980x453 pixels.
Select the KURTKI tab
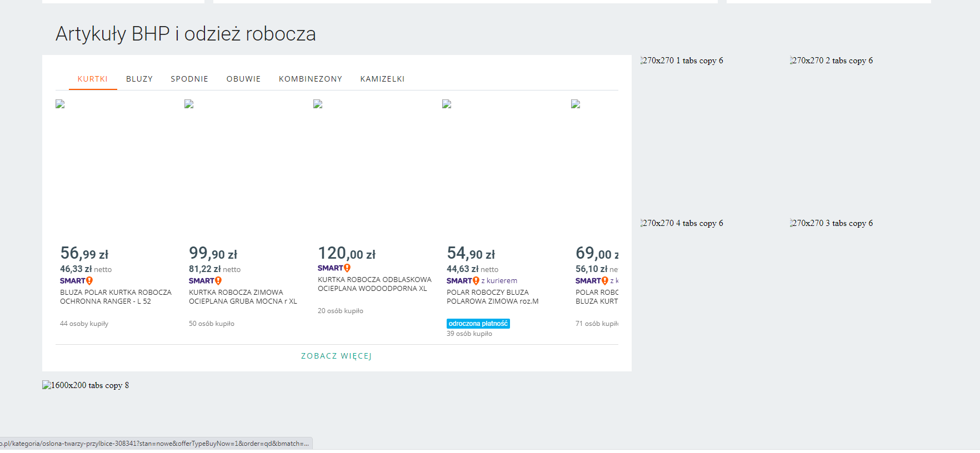tap(92, 79)
